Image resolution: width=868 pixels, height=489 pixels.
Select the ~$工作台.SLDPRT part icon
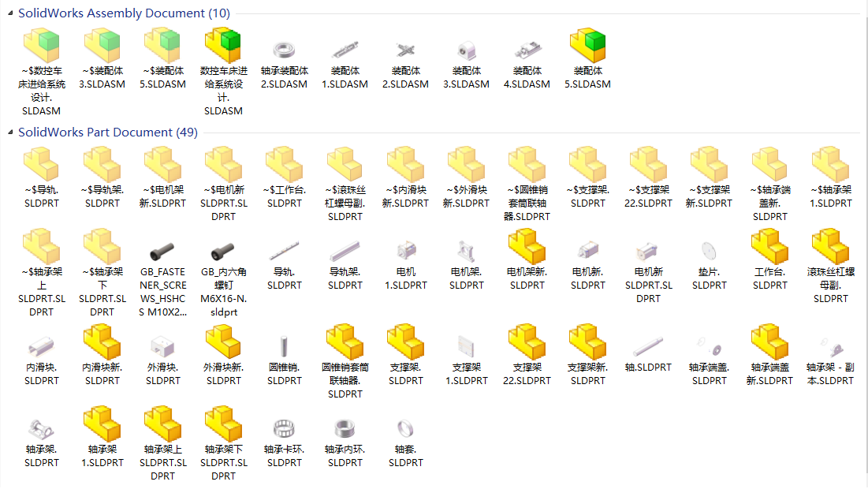click(x=284, y=164)
